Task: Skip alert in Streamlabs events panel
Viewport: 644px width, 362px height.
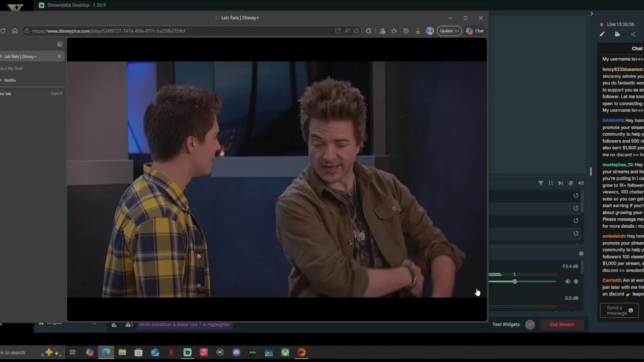Action: click(x=560, y=183)
